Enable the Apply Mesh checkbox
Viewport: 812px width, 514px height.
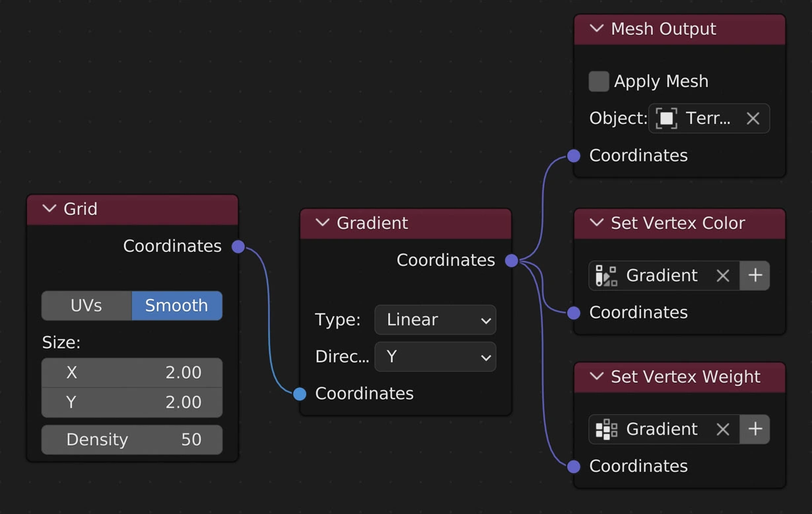pos(599,81)
